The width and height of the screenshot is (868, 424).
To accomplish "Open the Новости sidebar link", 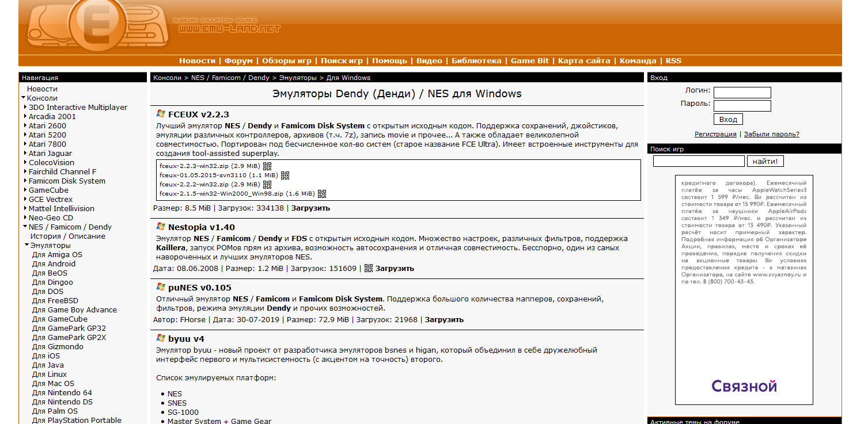I will [x=42, y=89].
